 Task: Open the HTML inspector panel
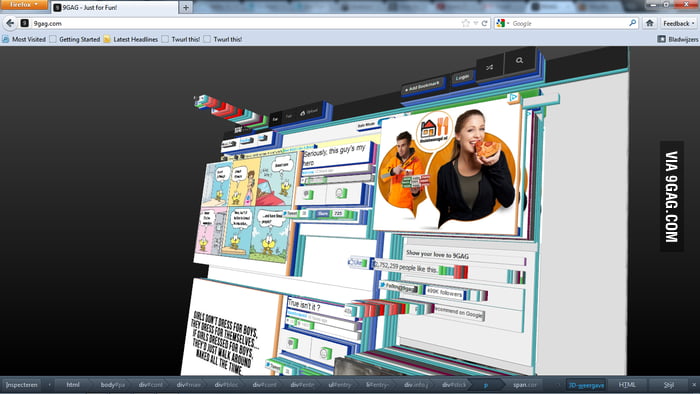coord(627,385)
